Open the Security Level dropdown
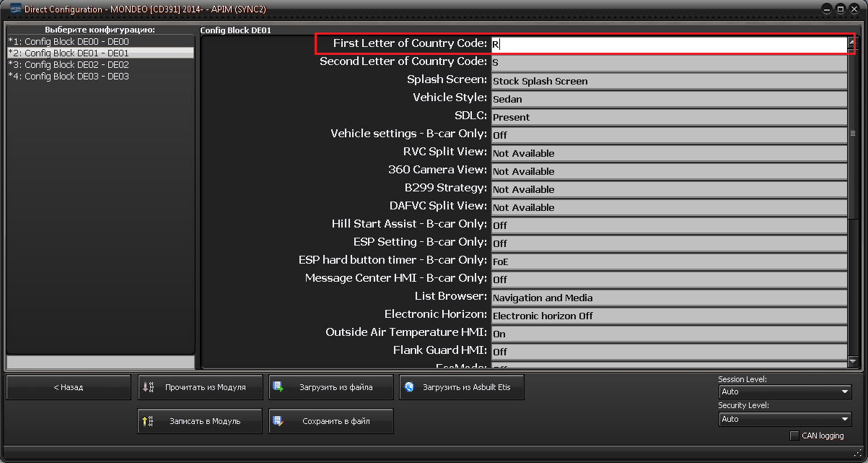Image resolution: width=868 pixels, height=463 pixels. pos(785,419)
